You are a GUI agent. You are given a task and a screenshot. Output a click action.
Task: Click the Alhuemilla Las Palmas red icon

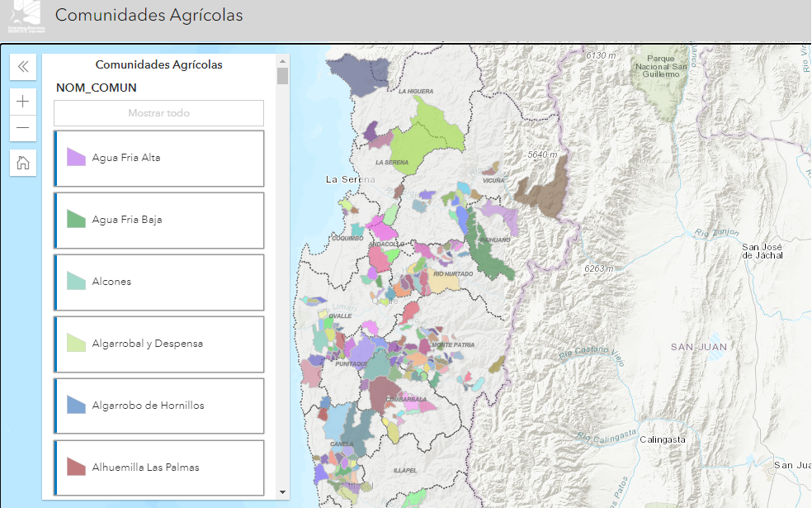coord(76,467)
